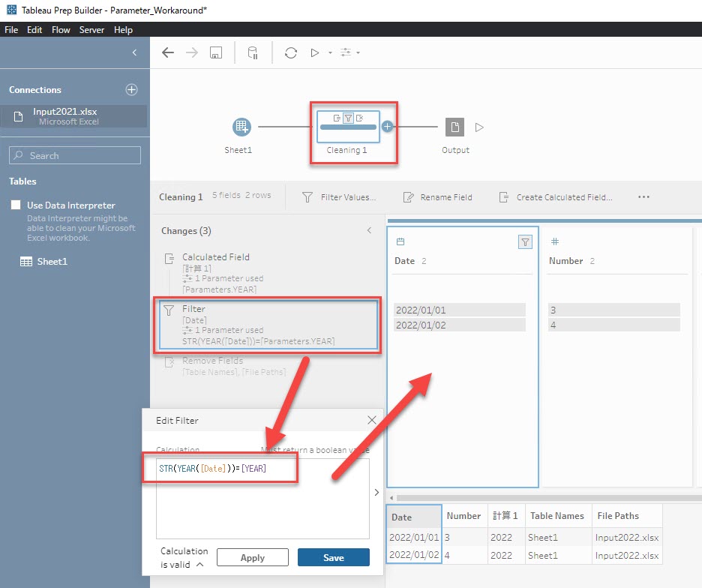Viewport: 702px width, 588px height.
Task: Click the redo forward arrow in the toolbar
Action: point(192,52)
